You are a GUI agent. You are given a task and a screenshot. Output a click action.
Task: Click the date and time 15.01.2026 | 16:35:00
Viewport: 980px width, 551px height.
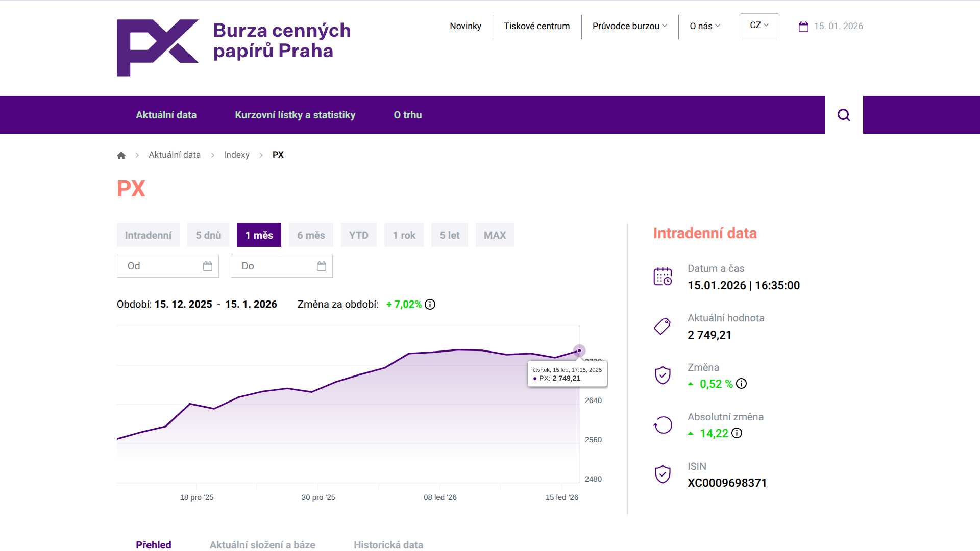tap(744, 285)
